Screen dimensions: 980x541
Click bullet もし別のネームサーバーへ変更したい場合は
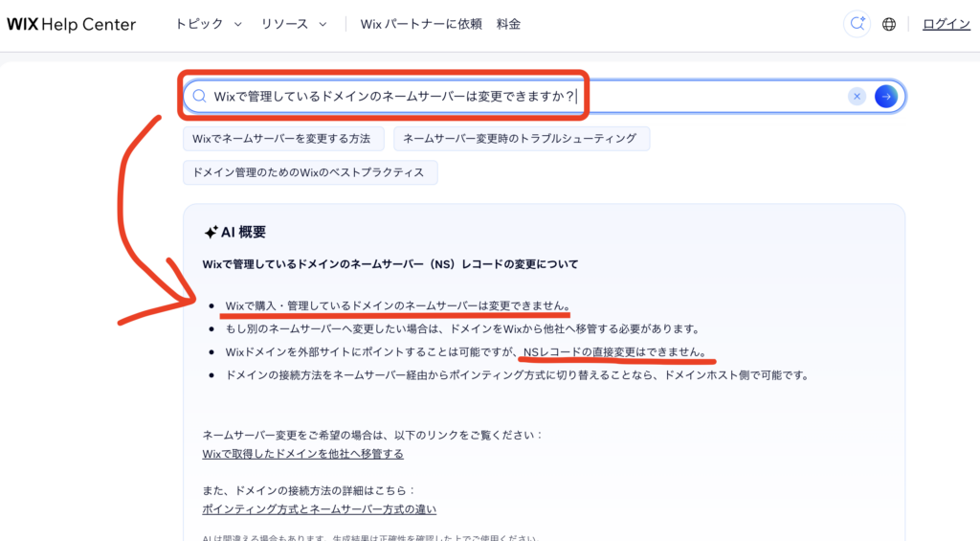pos(463,329)
